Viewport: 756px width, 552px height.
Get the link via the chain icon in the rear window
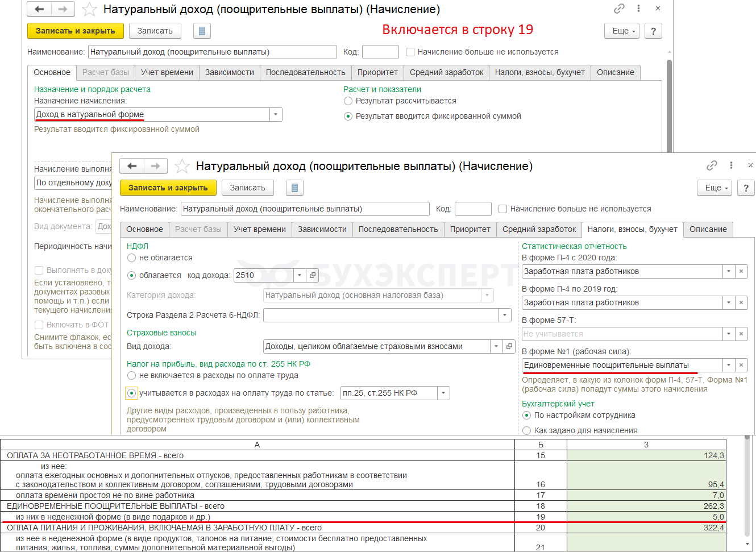pyautogui.click(x=619, y=9)
